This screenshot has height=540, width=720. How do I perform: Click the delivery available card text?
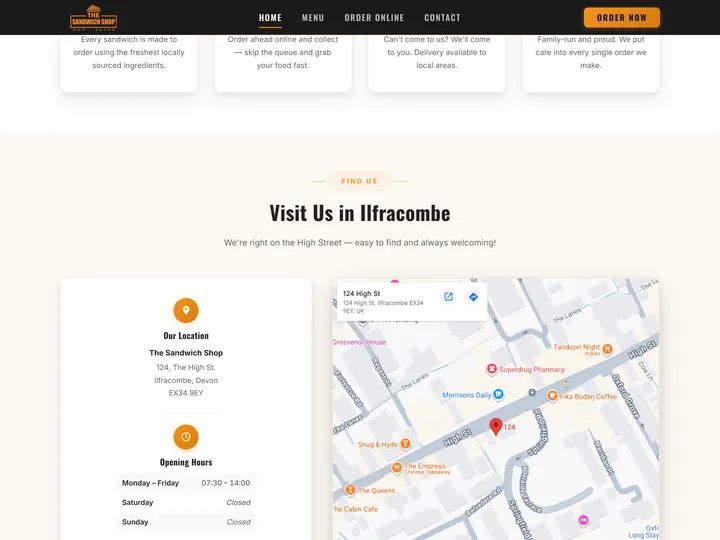coord(436,52)
